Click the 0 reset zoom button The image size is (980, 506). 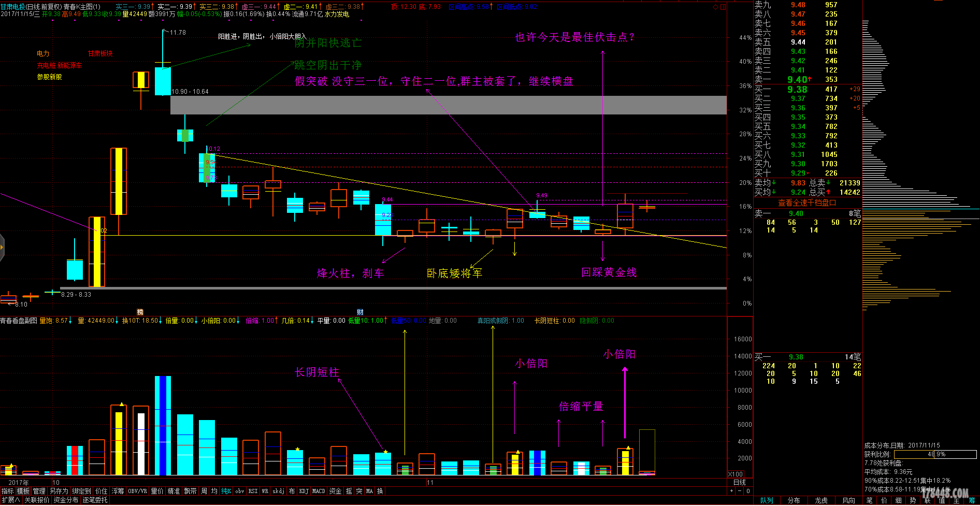pyautogui.click(x=748, y=491)
